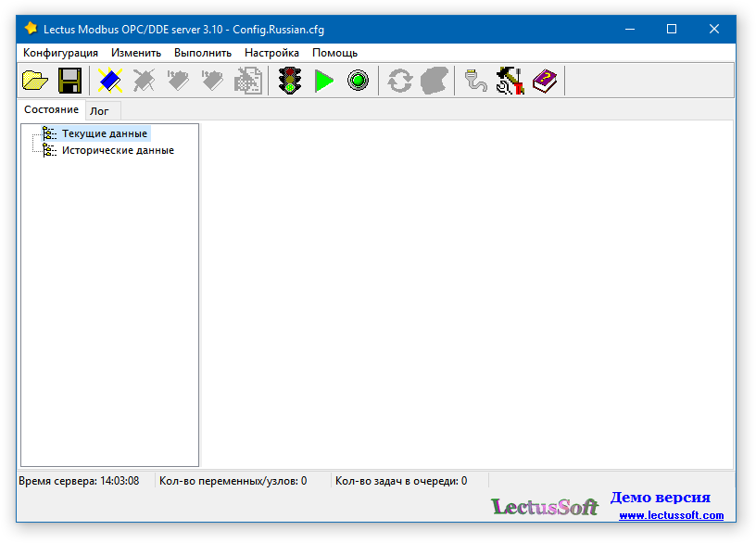Open the Выполнить menu

pos(203,53)
